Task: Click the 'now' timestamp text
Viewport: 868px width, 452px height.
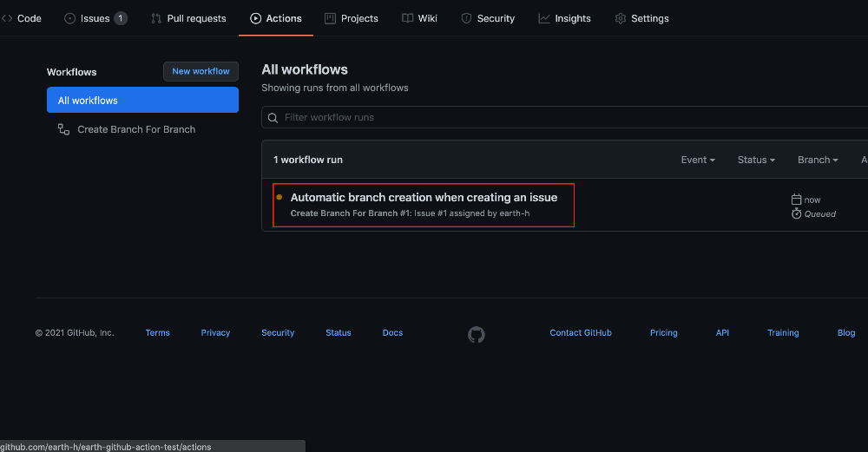Action: (812, 200)
